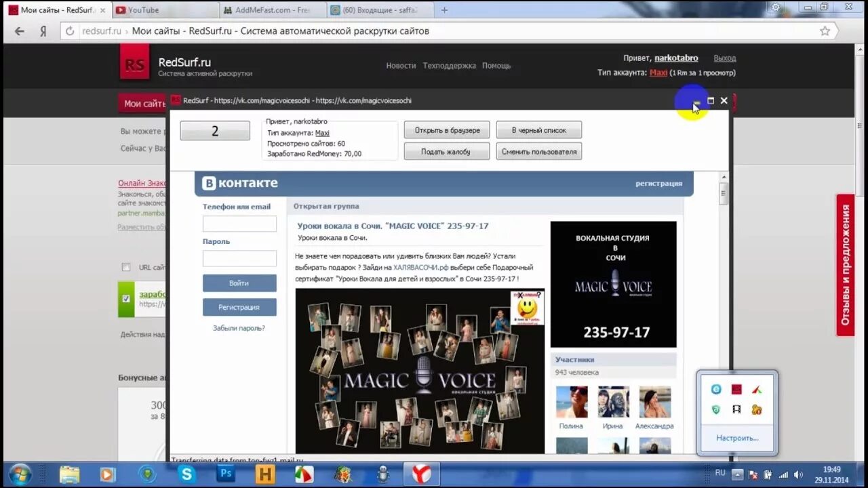
Task: Switch to the '(60) Входящие' mail tab
Action: [x=378, y=10]
